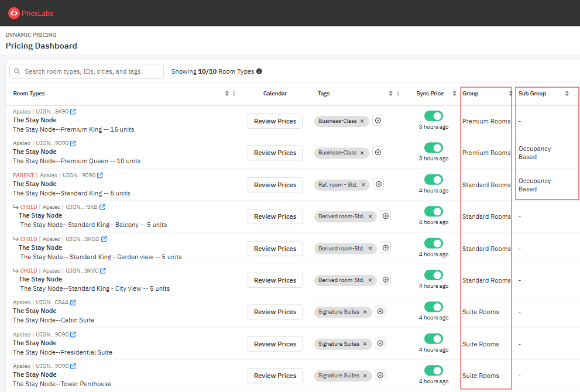Toggle Sync Price for Tower Penthouse
The height and width of the screenshot is (392, 580).
(x=434, y=370)
